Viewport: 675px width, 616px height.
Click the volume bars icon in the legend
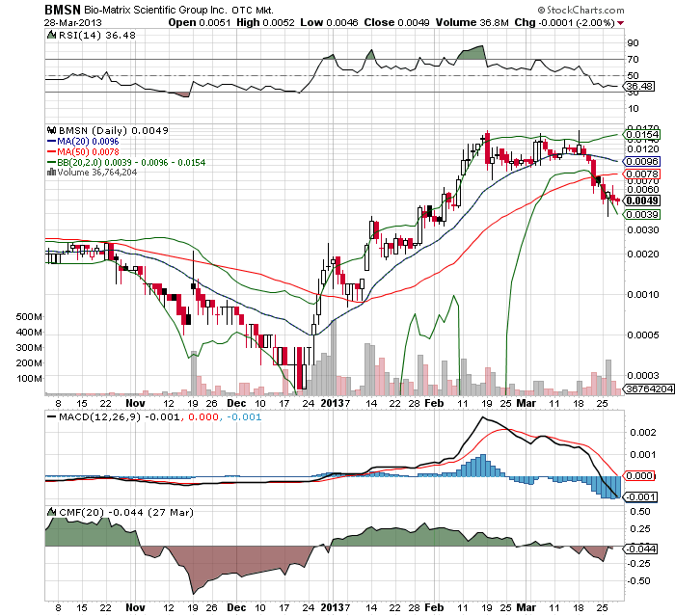(x=52, y=173)
